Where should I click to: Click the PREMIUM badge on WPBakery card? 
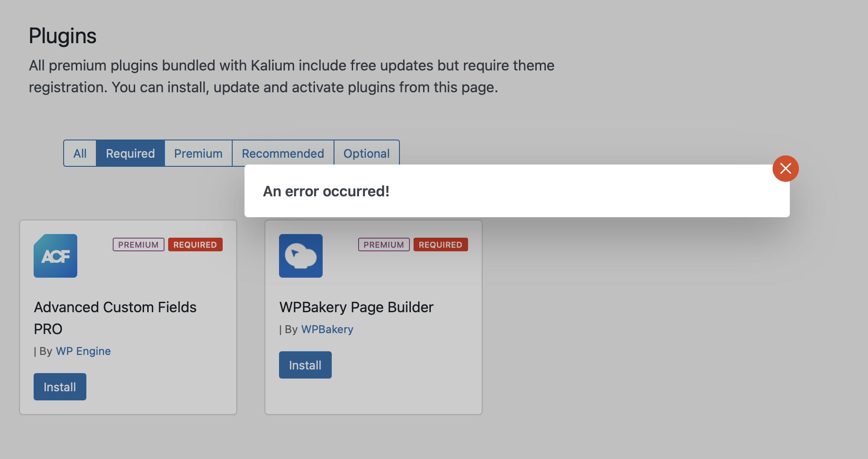click(384, 244)
